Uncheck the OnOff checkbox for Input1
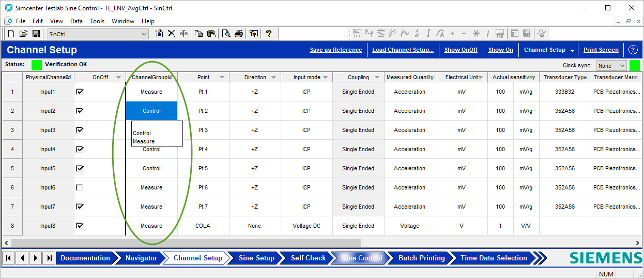 tap(80, 92)
